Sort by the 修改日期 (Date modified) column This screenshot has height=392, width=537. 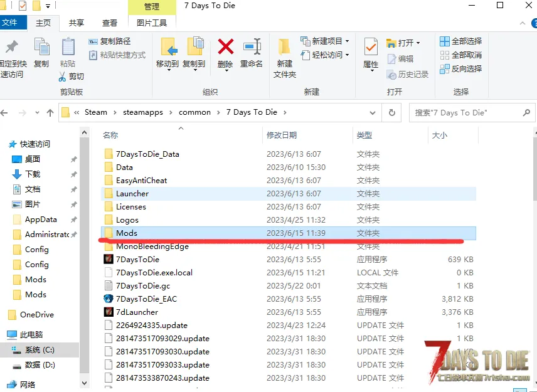point(282,135)
